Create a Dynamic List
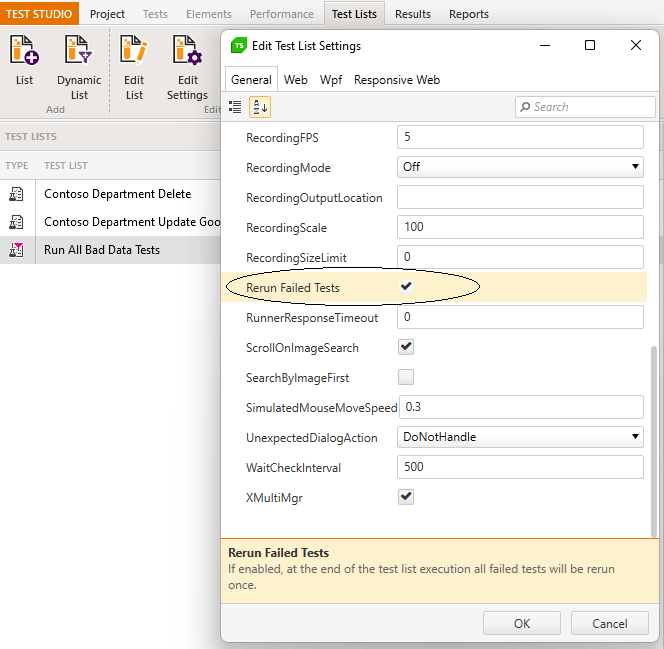This screenshot has height=649, width=664. pyautogui.click(x=79, y=66)
